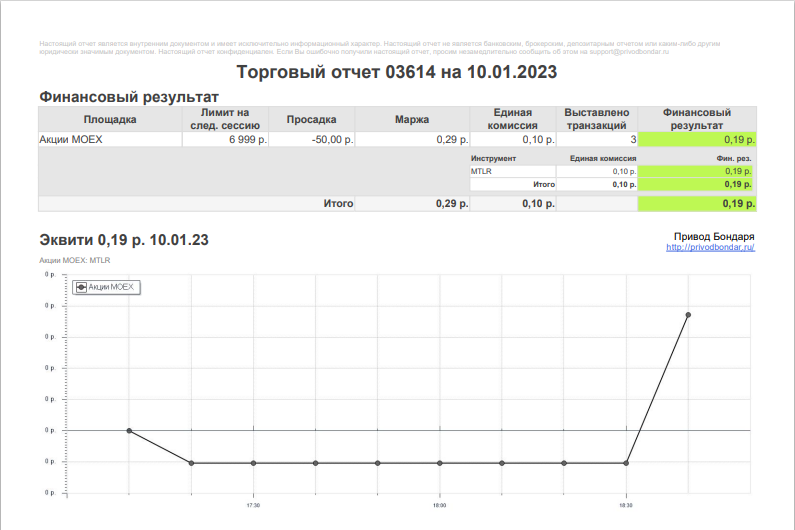Click the 'Просадка' column header
Image resolution: width=795 pixels, height=530 pixels.
[x=311, y=119]
